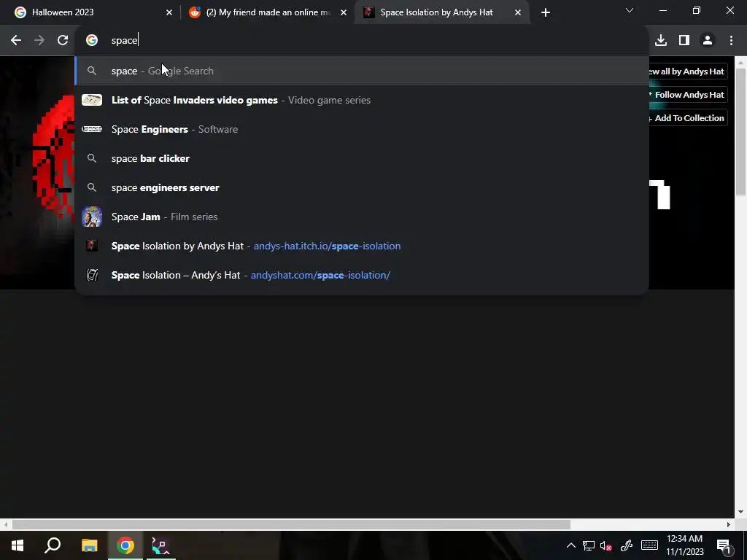Open the tab search chevron
Screen dimensions: 747x560
point(630,10)
